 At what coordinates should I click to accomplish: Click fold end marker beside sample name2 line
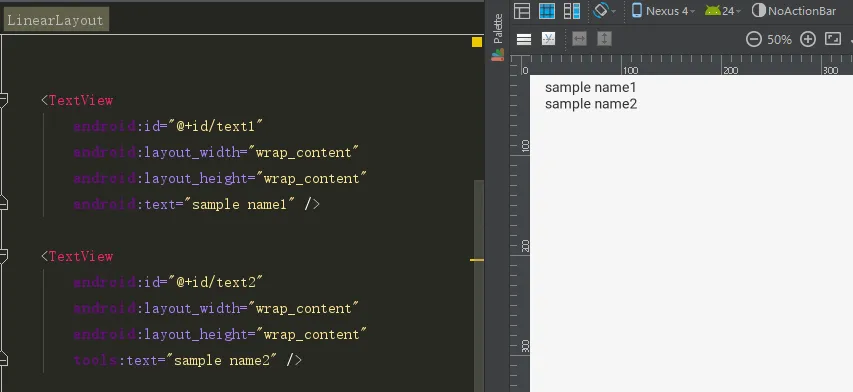pos(3,360)
